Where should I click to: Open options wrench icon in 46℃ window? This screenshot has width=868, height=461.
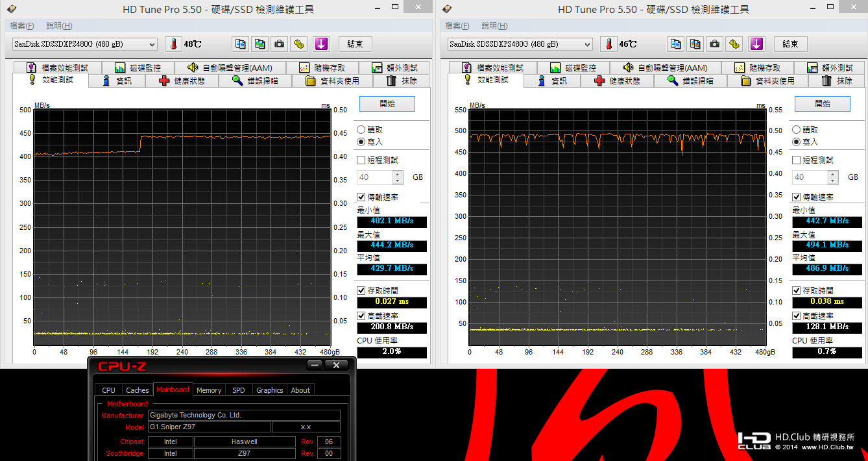734,44
